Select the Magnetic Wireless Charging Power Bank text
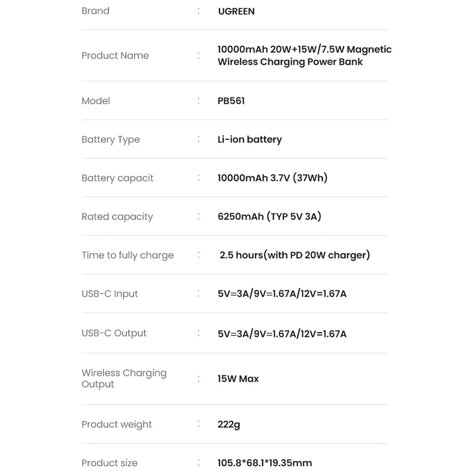 tap(305, 56)
